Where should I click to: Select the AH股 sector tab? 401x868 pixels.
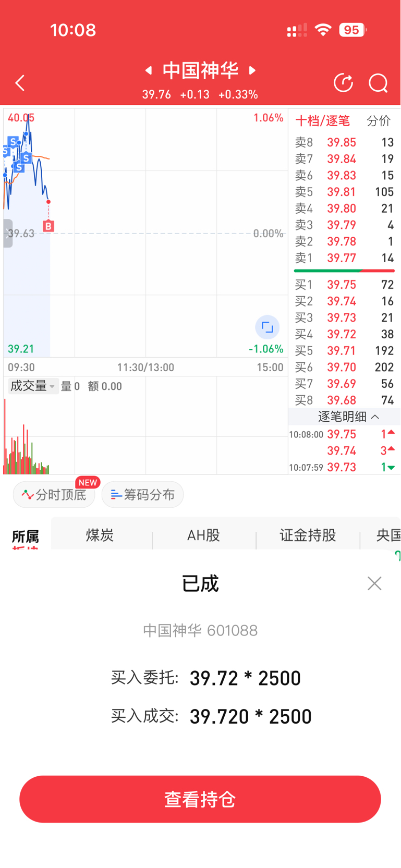(x=203, y=535)
